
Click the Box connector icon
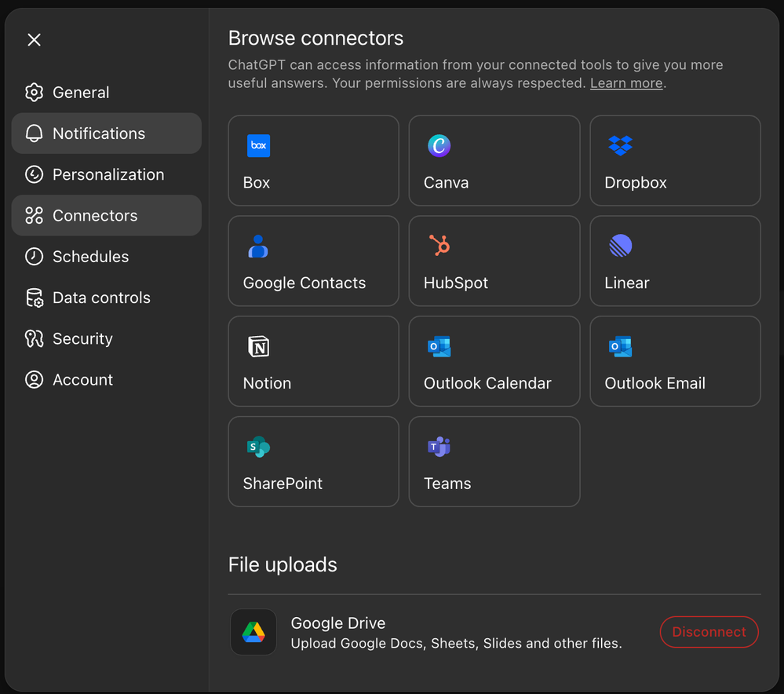[x=258, y=145]
